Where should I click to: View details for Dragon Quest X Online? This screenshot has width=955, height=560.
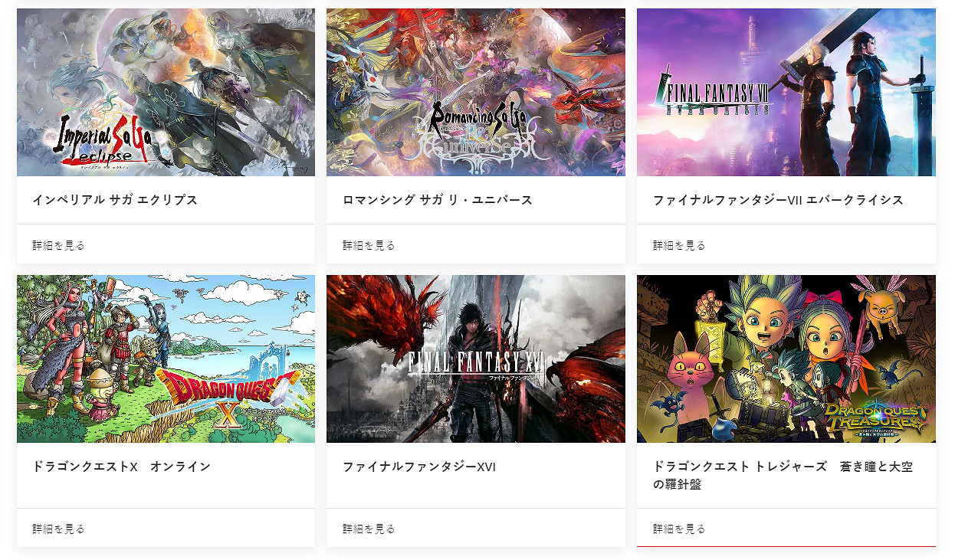click(59, 529)
